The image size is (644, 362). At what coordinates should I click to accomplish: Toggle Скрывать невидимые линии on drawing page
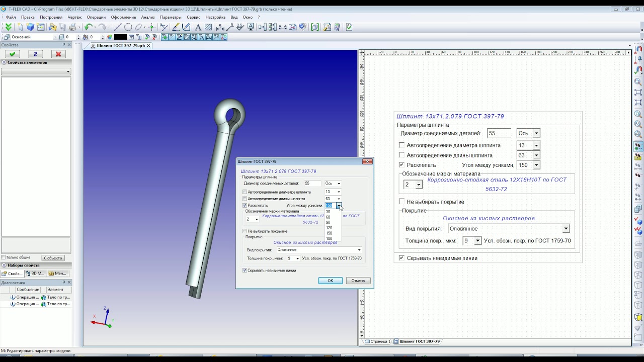401,258
